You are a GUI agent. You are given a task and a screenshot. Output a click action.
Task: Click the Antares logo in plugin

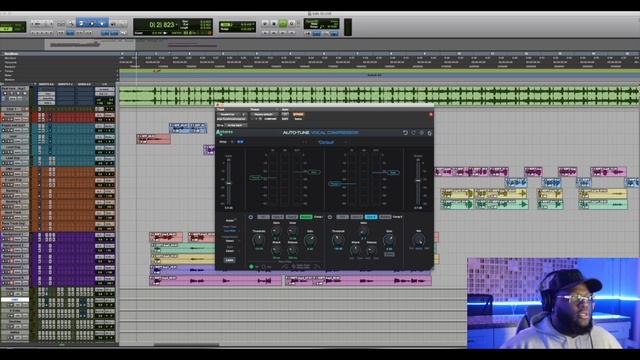coord(224,132)
